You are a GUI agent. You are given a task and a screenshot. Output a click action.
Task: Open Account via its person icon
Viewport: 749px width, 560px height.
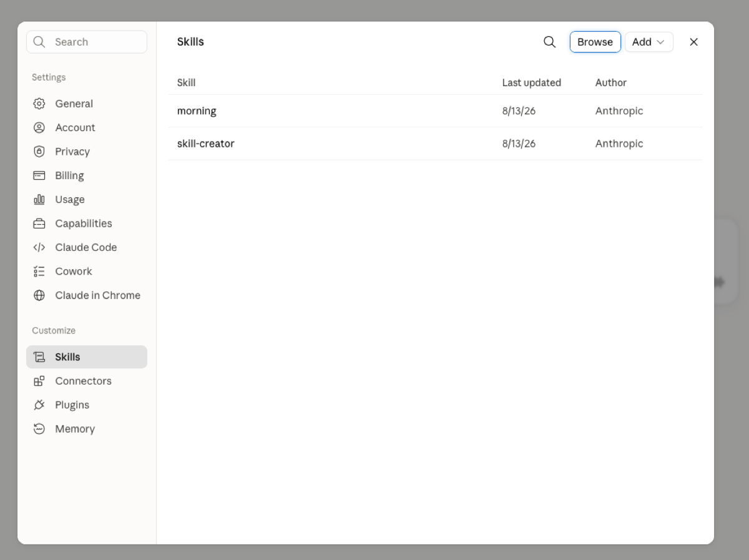click(39, 127)
